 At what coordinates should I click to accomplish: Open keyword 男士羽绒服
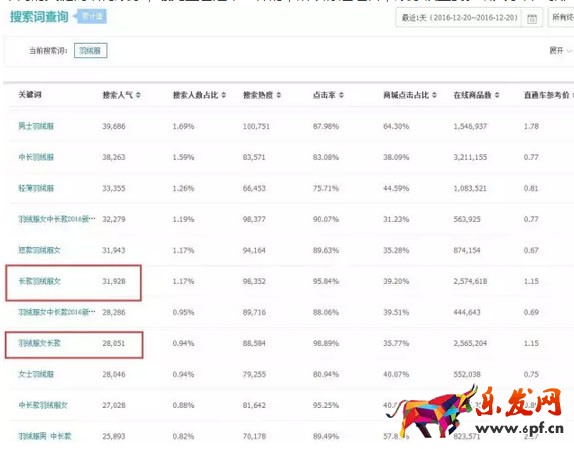36,126
